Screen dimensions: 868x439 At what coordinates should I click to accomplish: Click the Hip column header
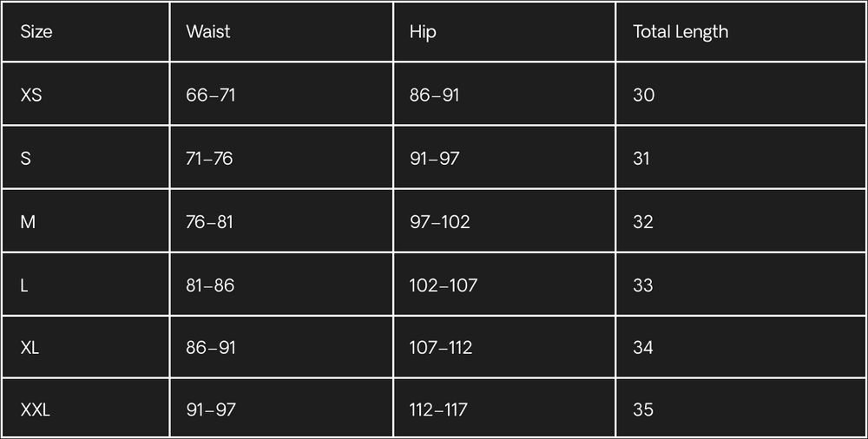[423, 32]
